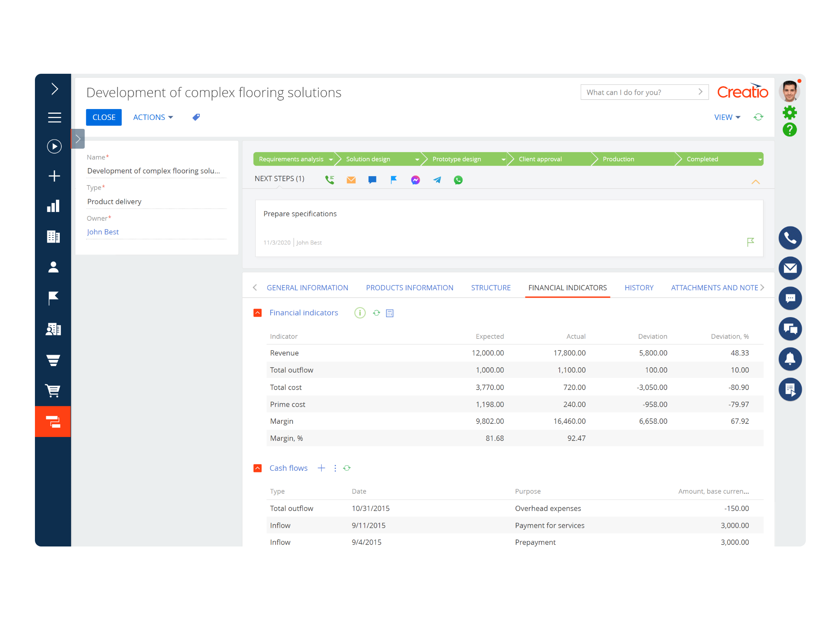This screenshot has width=840, height=621.
Task: Open the John Best owner link
Action: pyautogui.click(x=102, y=232)
